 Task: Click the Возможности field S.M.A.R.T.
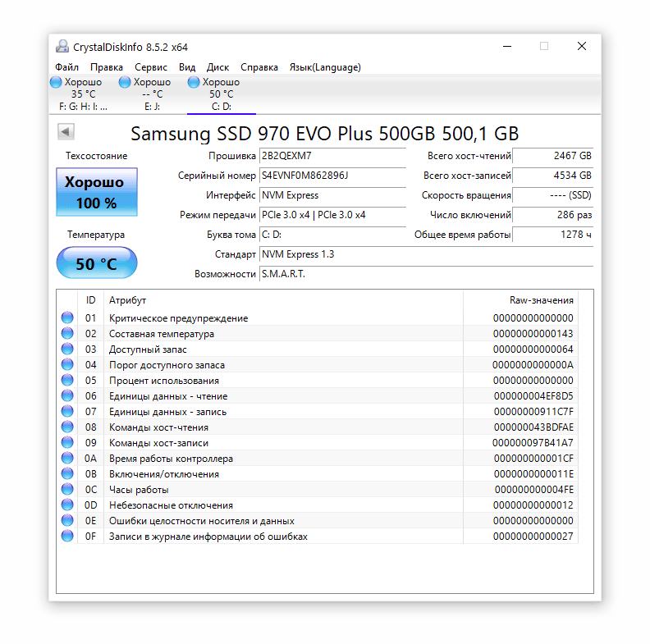pos(426,274)
